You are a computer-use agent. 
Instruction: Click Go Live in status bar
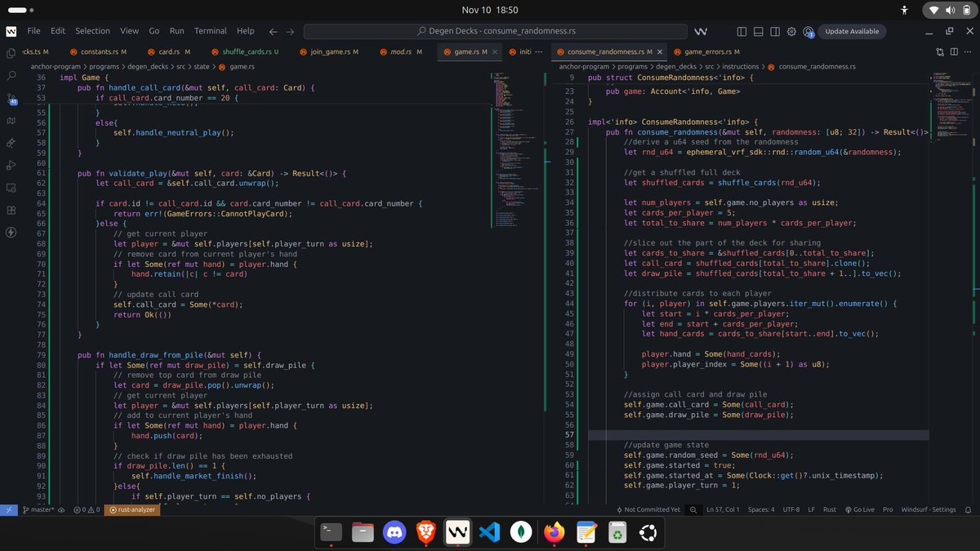(859, 509)
